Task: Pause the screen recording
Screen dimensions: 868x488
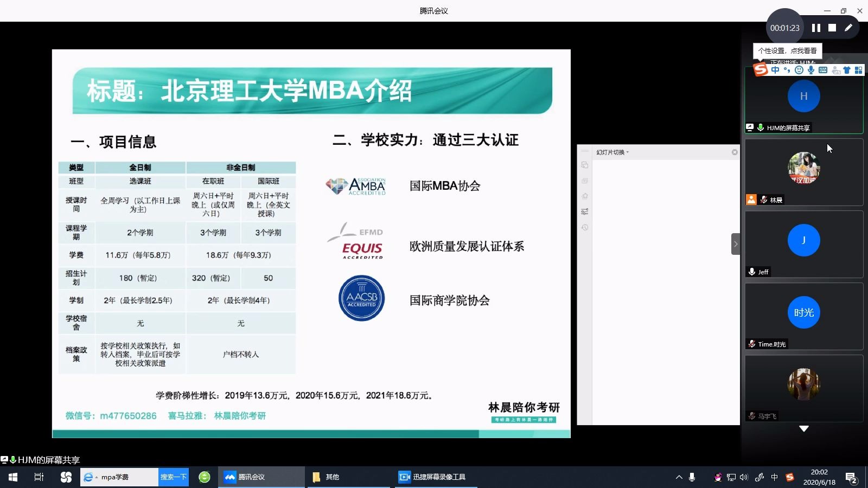Action: coord(816,28)
